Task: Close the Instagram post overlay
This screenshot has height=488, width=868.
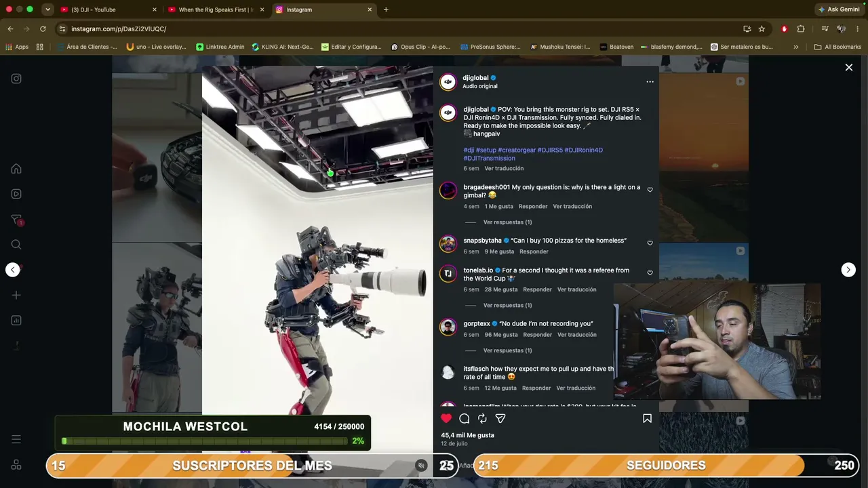Action: coord(848,67)
